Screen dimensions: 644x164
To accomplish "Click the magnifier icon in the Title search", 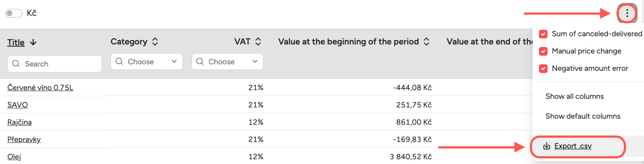I will tap(16, 64).
